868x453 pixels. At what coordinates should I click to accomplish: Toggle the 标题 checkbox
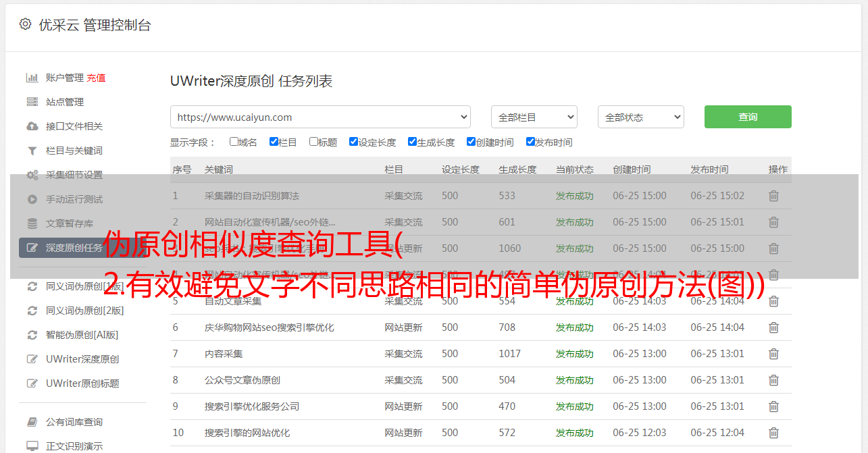pyautogui.click(x=313, y=142)
